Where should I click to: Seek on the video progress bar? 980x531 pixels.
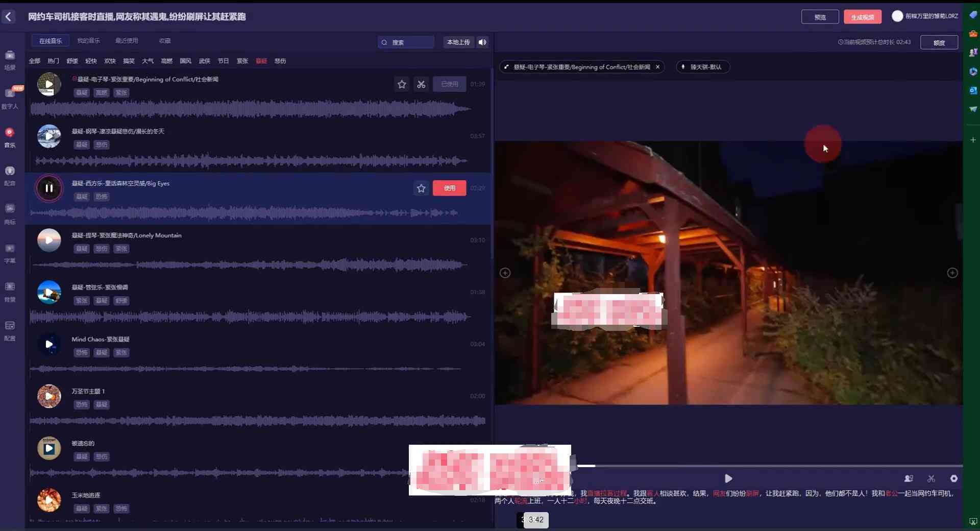point(770,466)
